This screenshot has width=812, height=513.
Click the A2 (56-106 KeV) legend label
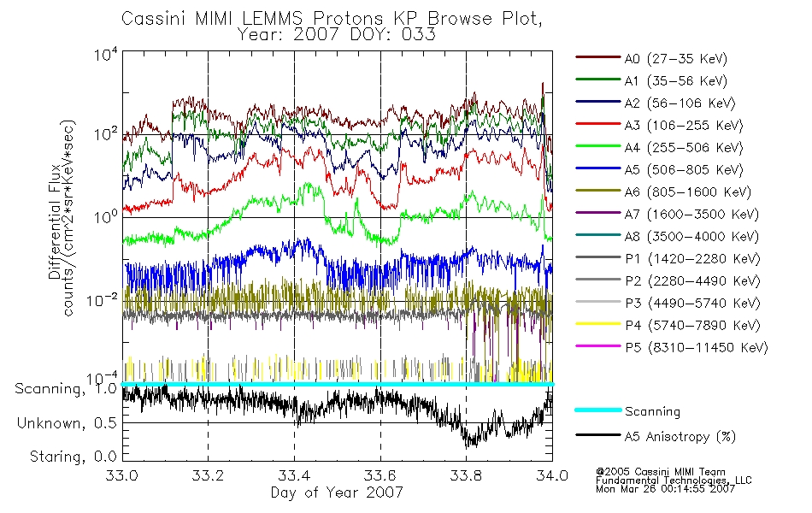point(680,103)
